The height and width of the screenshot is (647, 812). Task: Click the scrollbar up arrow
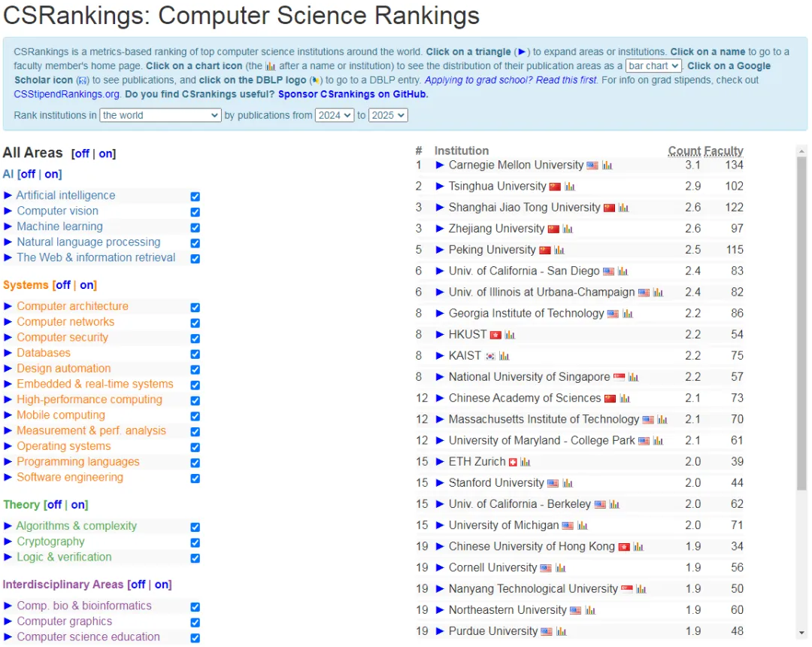801,151
